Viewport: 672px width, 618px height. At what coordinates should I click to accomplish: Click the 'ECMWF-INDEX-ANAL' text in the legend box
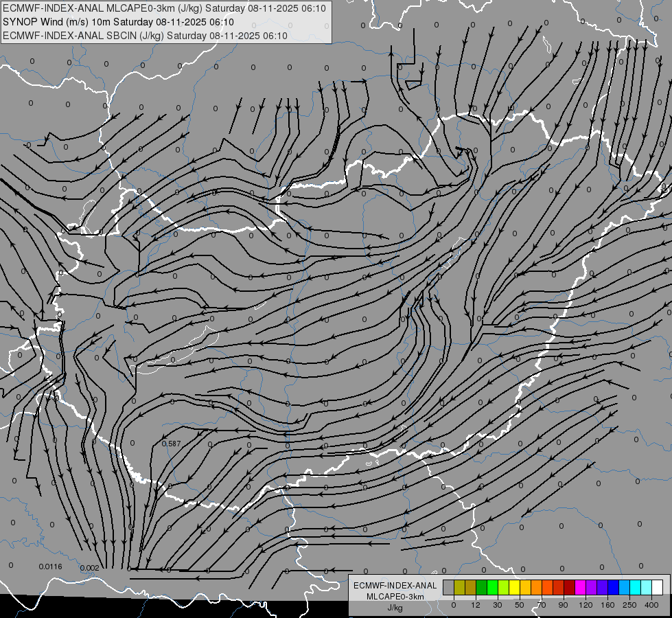pyautogui.click(x=395, y=586)
